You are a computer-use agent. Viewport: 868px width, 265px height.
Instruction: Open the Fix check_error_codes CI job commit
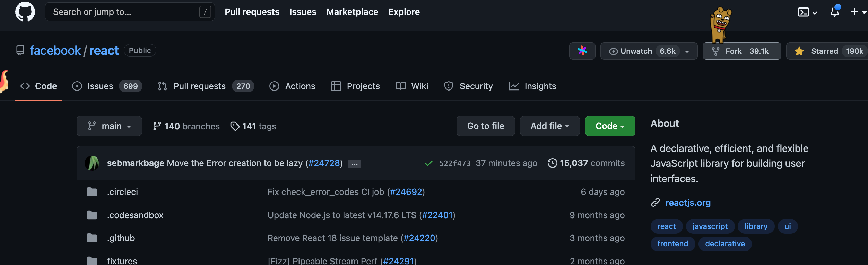[x=326, y=192]
